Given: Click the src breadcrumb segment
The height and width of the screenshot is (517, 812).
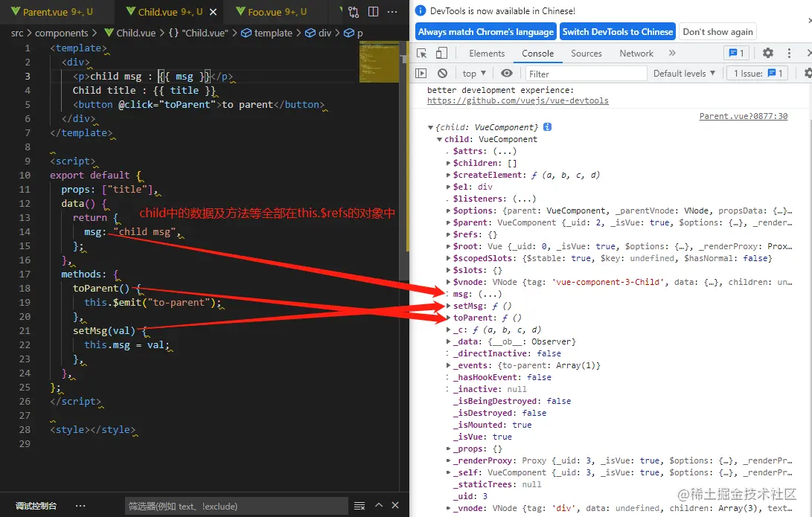Looking at the screenshot, I should coord(17,33).
